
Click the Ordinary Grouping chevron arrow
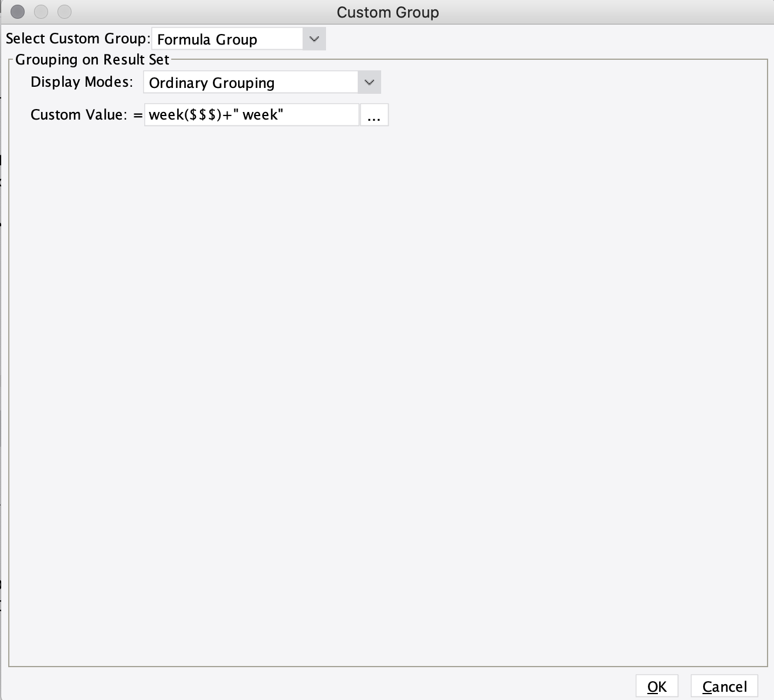coord(369,82)
